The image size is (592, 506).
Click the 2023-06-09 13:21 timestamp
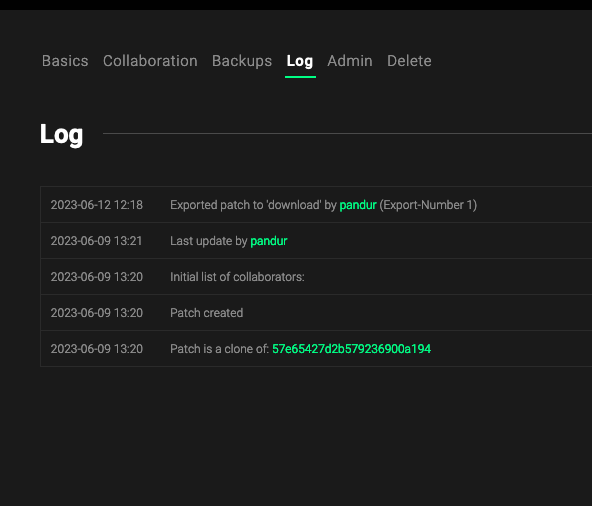tap(96, 241)
